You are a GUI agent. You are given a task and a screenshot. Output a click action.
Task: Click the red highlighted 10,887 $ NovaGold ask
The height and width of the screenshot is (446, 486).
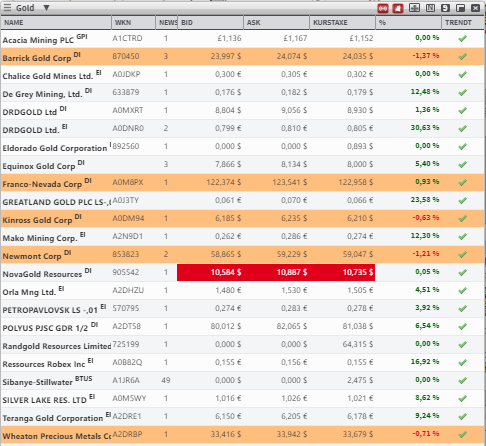click(x=292, y=272)
